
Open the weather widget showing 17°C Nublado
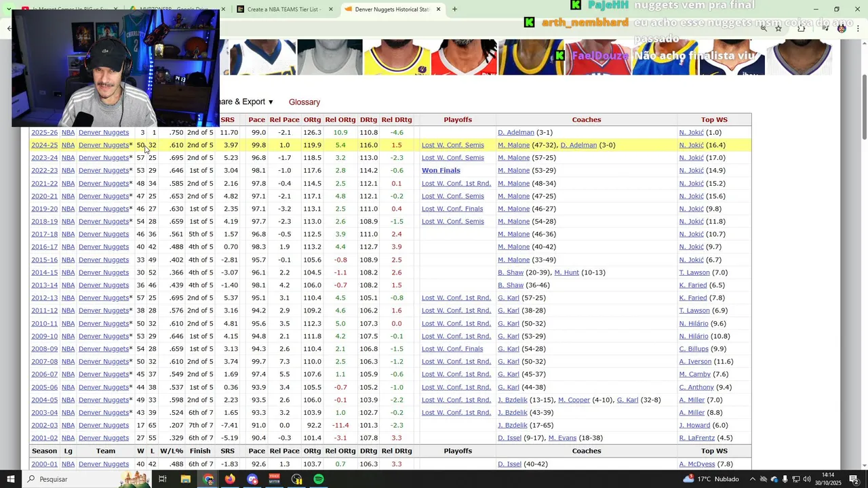pyautogui.click(x=712, y=479)
